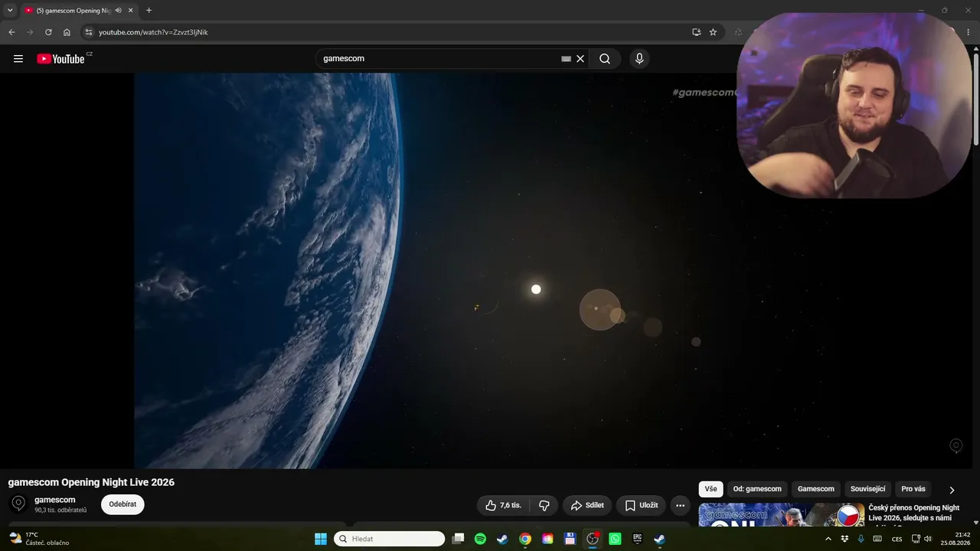
Task: Go to the YouTube home logo
Action: (x=60, y=59)
